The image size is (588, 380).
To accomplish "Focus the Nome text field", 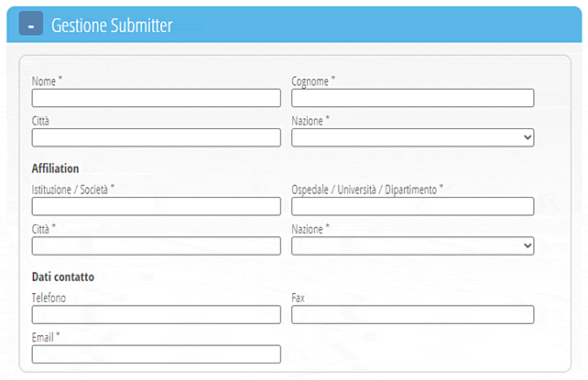I will 156,98.
